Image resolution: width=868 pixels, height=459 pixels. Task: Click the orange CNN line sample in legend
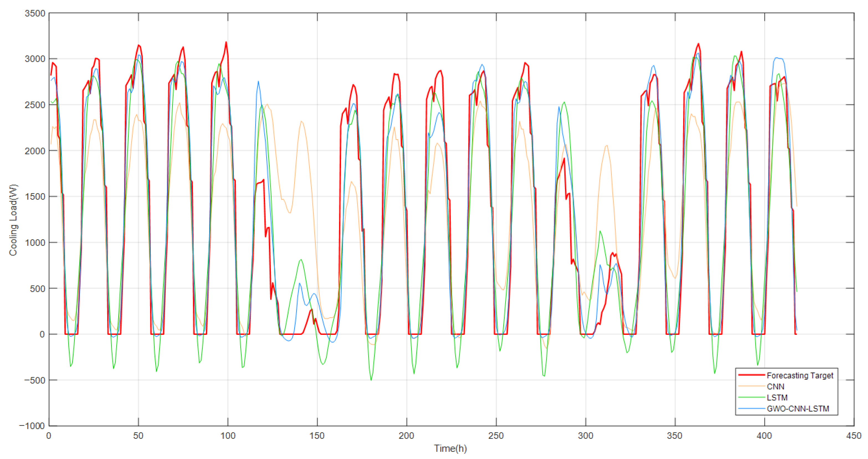point(751,386)
